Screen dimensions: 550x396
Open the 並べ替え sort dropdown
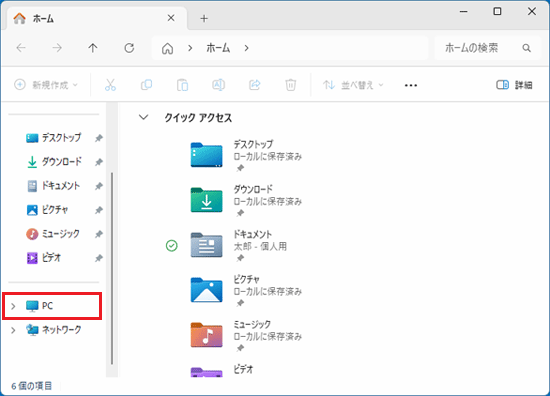[x=353, y=85]
